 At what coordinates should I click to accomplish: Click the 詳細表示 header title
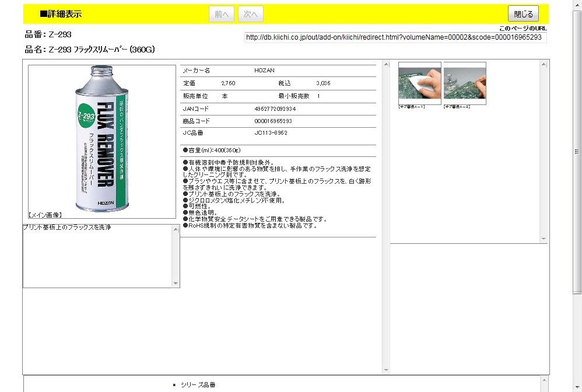click(x=61, y=14)
